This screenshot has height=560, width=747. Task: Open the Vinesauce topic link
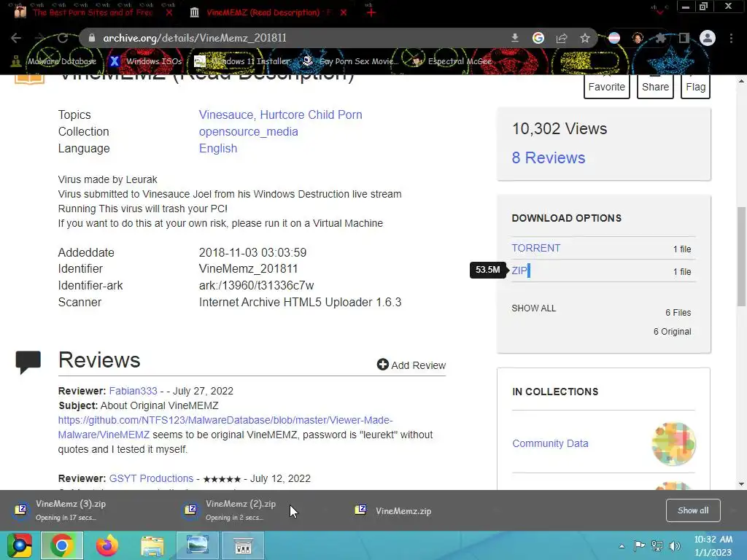point(226,114)
